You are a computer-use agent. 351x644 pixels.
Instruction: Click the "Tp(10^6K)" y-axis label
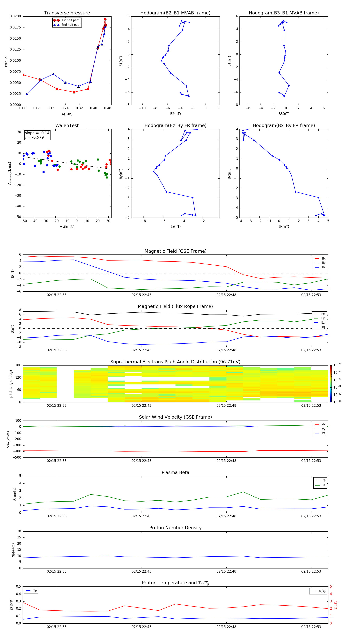(x=11, y=605)
